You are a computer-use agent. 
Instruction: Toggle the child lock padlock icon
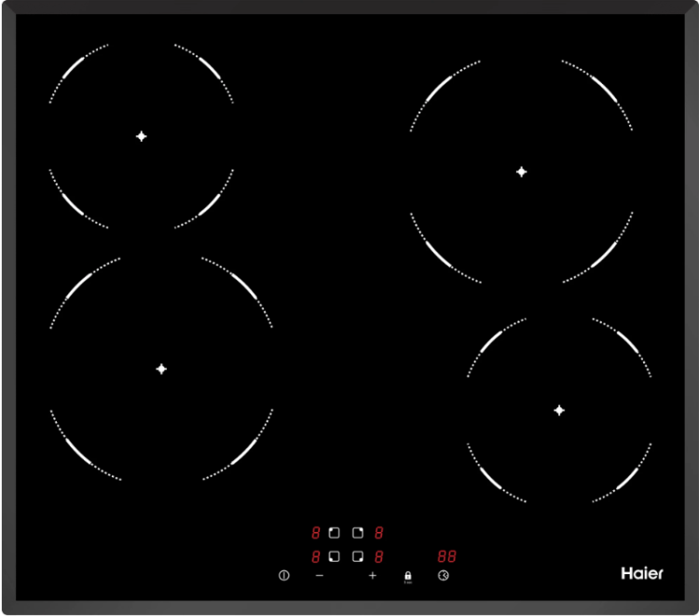click(407, 576)
